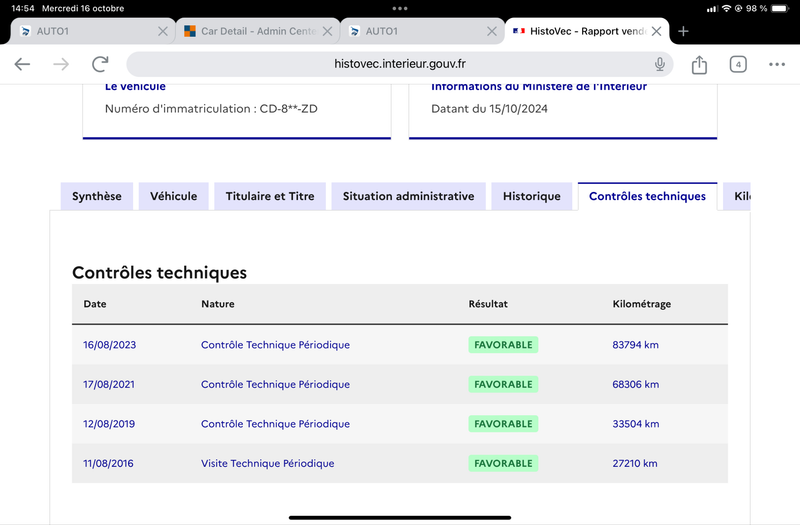The height and width of the screenshot is (525, 800).
Task: Click the registration number CD-8**-ZD line
Action: (x=211, y=109)
